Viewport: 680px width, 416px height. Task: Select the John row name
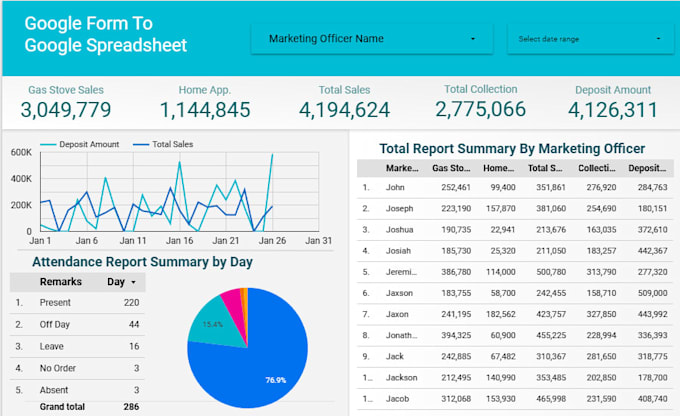pyautogui.click(x=395, y=187)
